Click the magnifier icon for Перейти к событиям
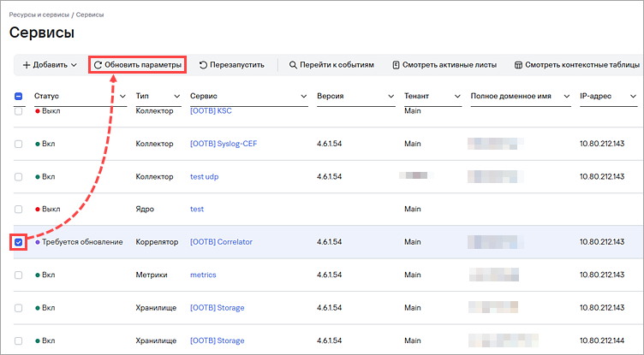 point(293,65)
